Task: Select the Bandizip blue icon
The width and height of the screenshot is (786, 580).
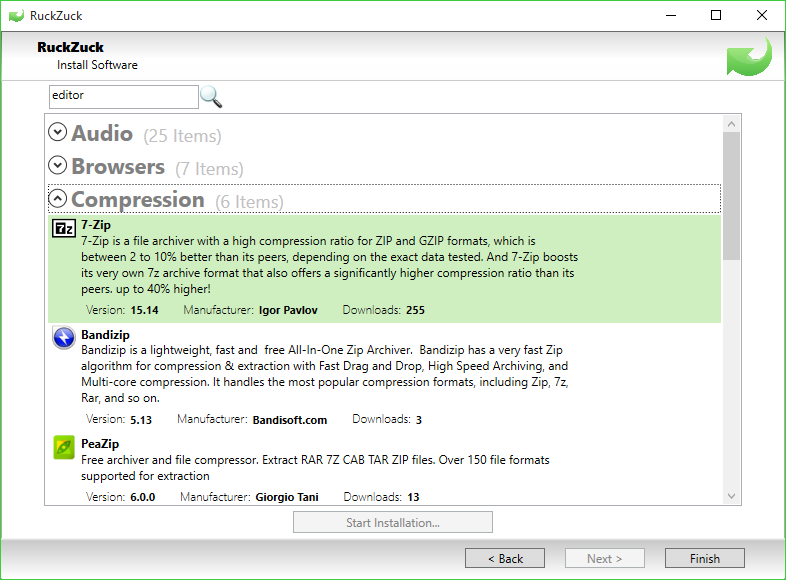Action: coord(64,337)
